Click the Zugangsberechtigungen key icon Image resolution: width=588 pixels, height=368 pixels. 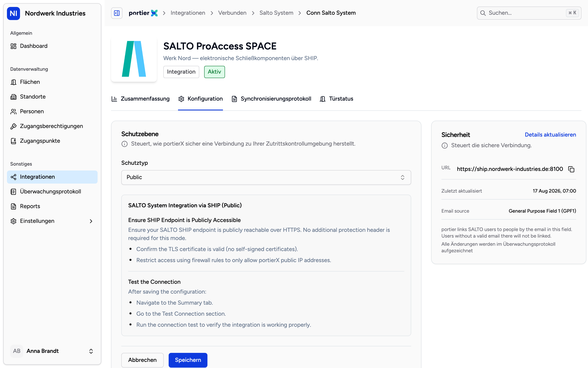(13, 126)
